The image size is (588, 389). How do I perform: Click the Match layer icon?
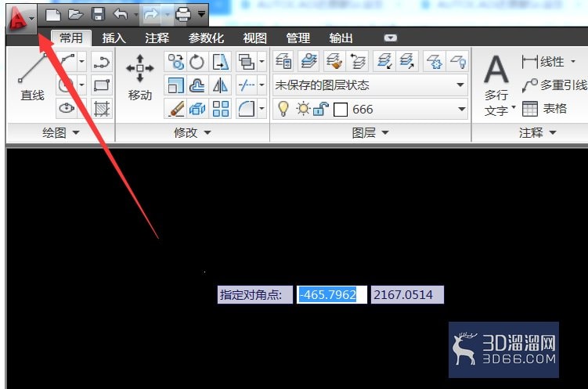[334, 61]
